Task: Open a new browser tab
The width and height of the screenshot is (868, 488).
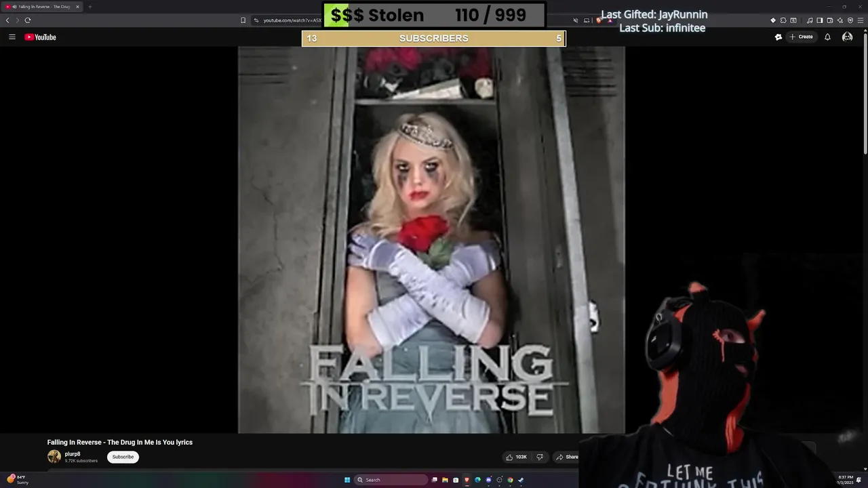Action: [90, 7]
